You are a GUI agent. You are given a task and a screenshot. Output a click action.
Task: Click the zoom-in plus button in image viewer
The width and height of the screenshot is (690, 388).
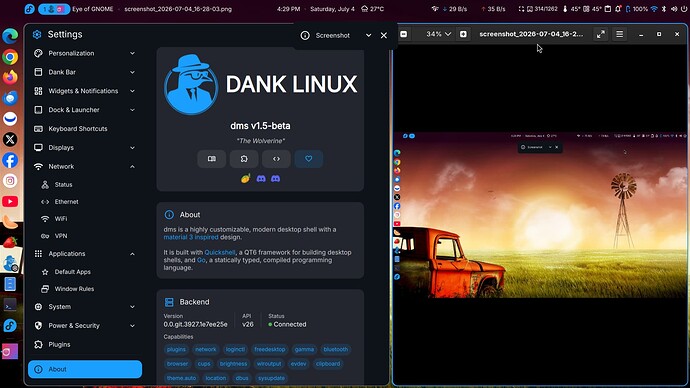tap(463, 34)
